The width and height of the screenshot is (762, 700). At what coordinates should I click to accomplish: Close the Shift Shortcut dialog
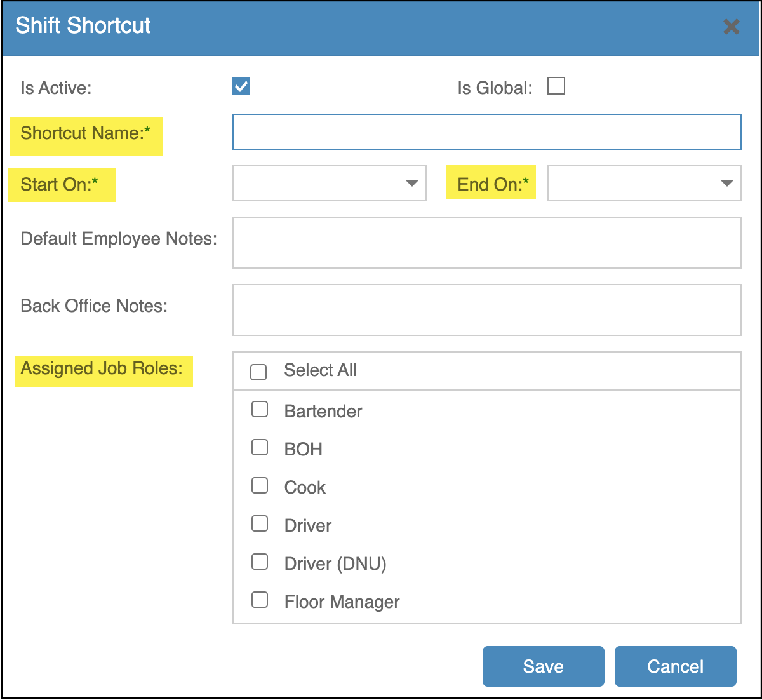tap(732, 27)
